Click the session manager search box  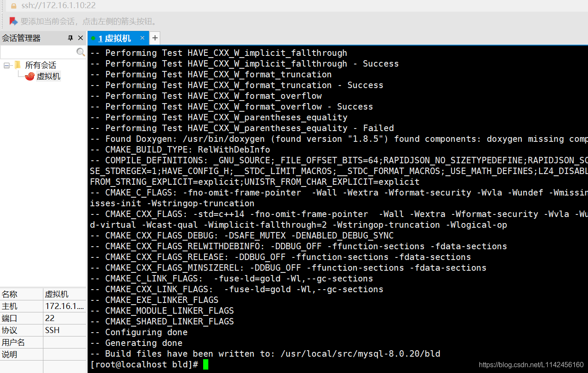[x=38, y=52]
